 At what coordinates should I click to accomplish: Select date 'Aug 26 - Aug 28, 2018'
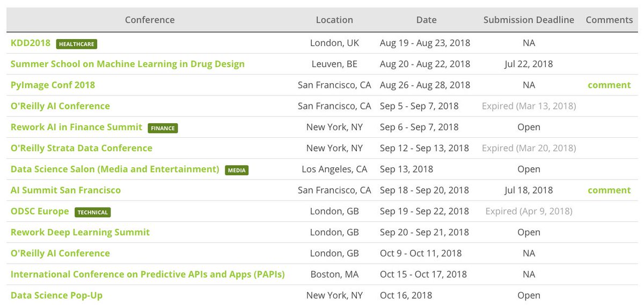tap(425, 85)
